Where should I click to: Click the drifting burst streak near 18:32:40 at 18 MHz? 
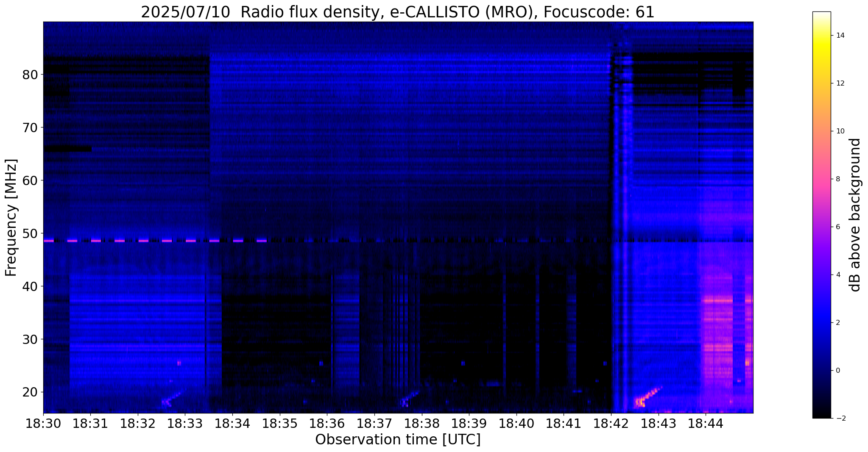(171, 399)
